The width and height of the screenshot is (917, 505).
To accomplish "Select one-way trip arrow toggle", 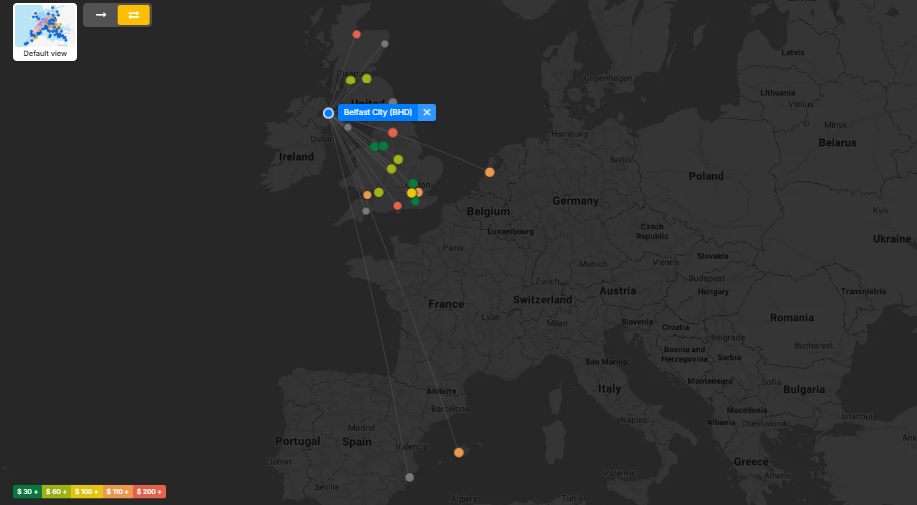I will [101, 15].
